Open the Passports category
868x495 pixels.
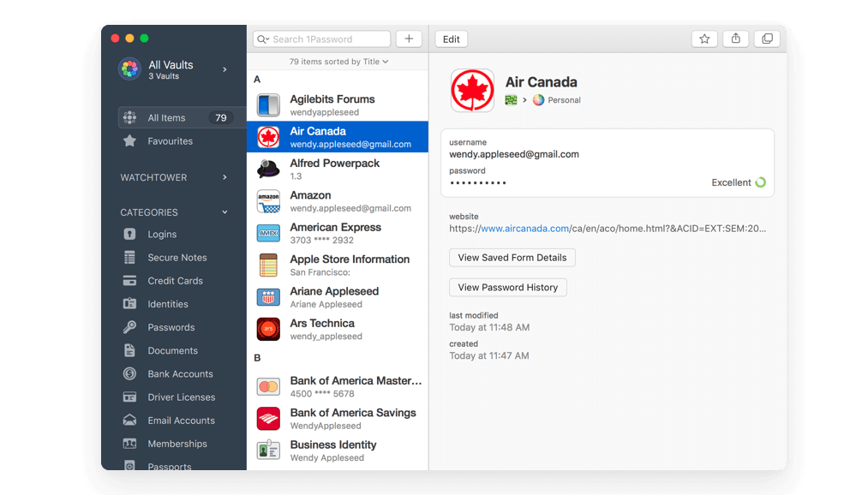(174, 466)
